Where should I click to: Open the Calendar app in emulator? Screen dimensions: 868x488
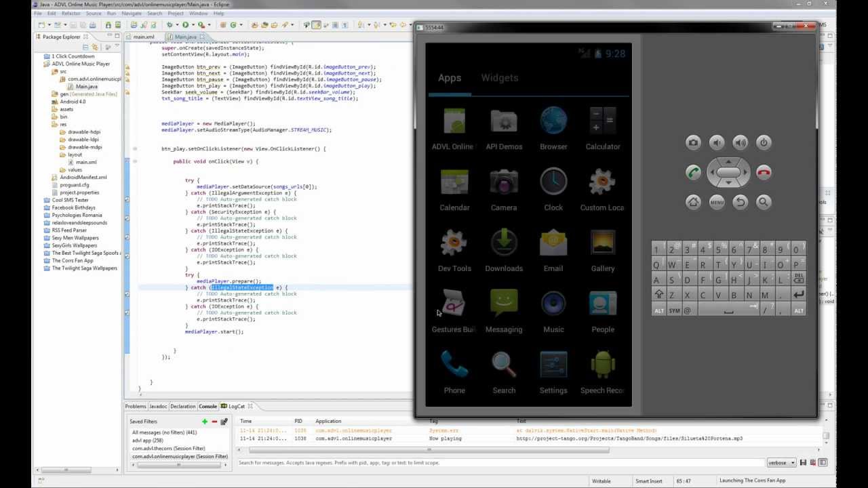coord(454,190)
